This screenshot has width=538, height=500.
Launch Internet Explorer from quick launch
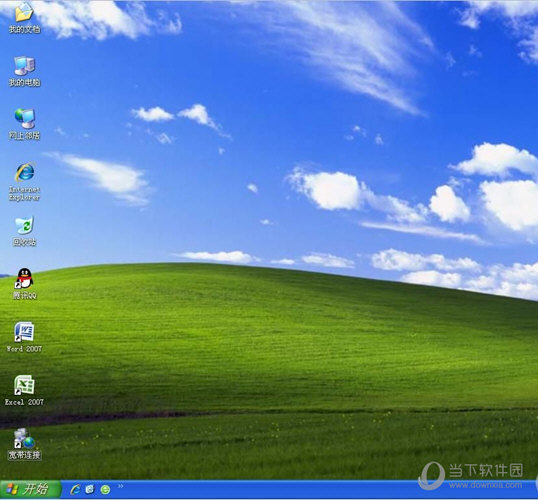(75, 489)
